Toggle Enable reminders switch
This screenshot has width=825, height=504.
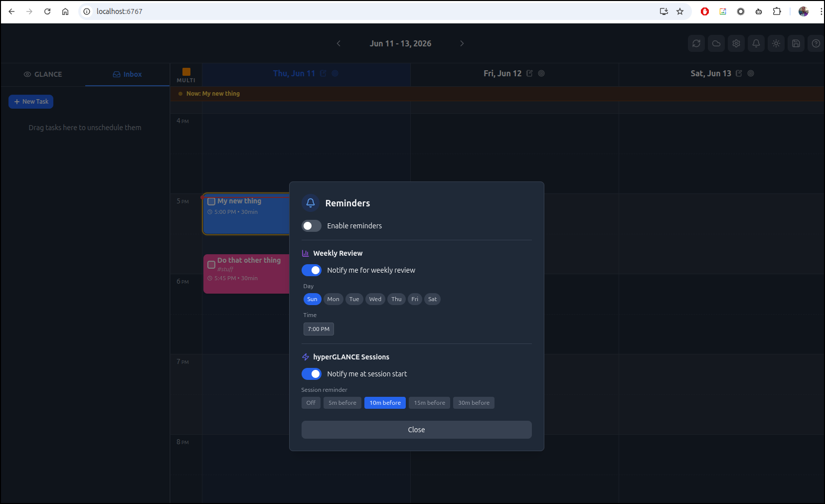pyautogui.click(x=312, y=226)
